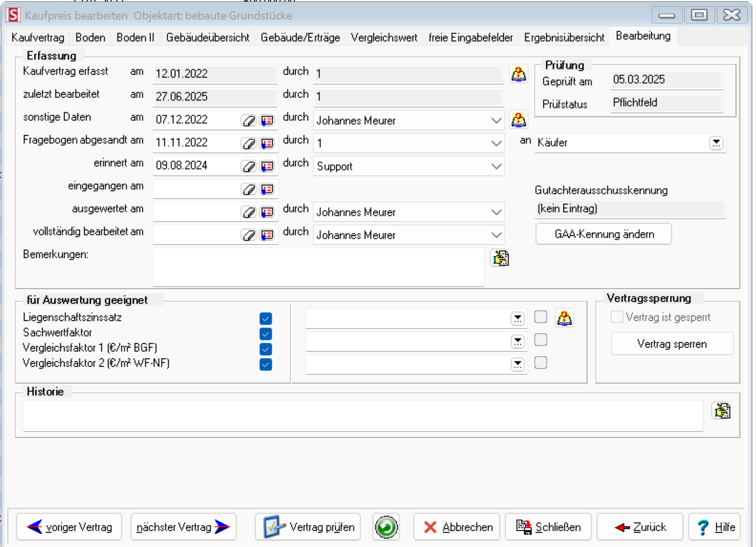Open the Vergleichswert tab
This screenshot has width=756, height=547.
coord(384,38)
